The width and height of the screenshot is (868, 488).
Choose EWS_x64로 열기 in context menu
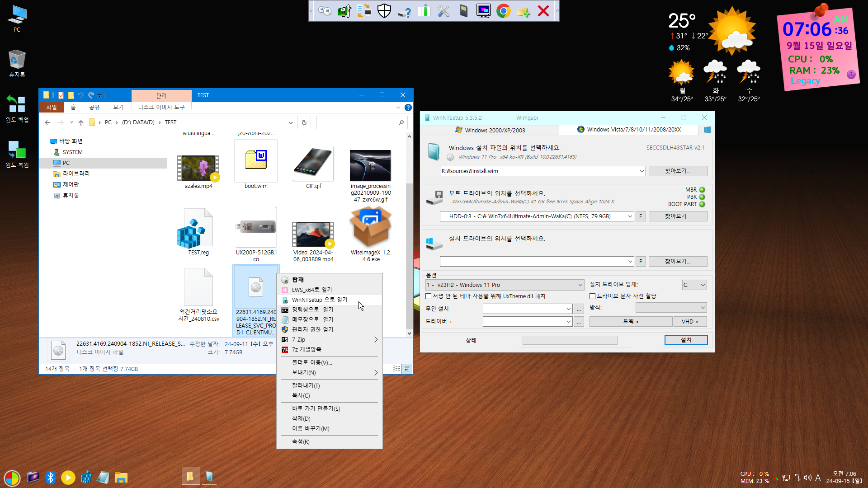click(x=330, y=290)
